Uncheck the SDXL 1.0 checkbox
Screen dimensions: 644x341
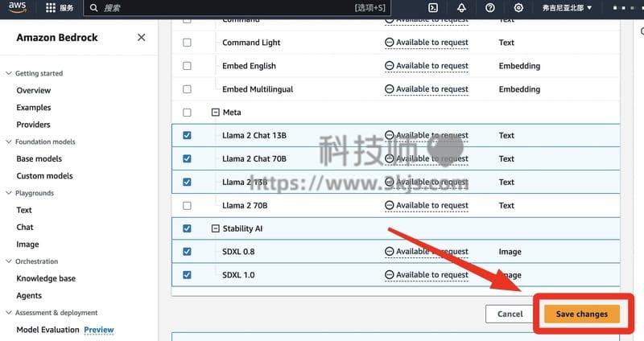[187, 275]
